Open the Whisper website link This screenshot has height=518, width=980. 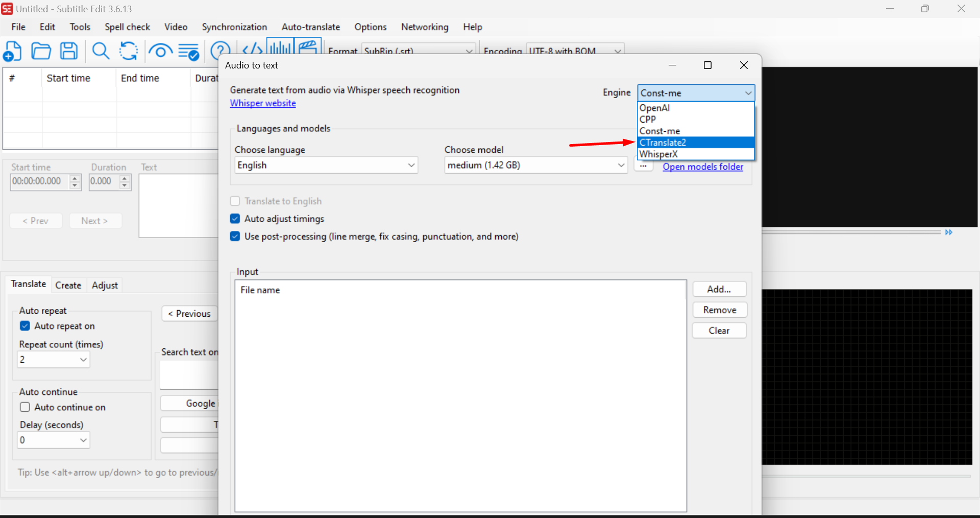tap(263, 103)
